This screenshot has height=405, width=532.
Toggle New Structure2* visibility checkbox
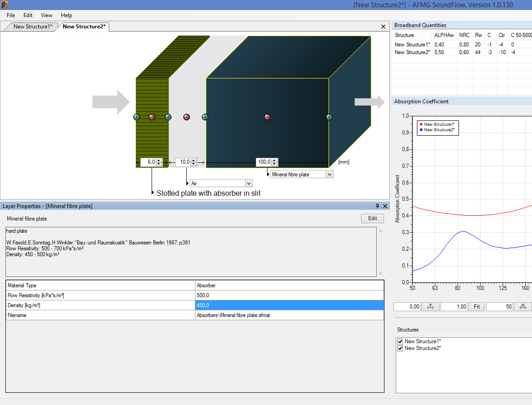400,348
